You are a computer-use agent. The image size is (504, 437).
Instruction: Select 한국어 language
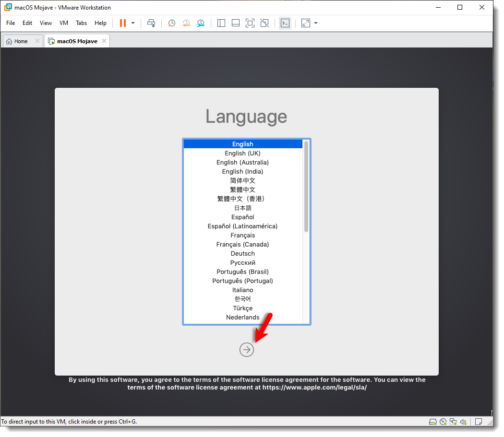pos(243,299)
